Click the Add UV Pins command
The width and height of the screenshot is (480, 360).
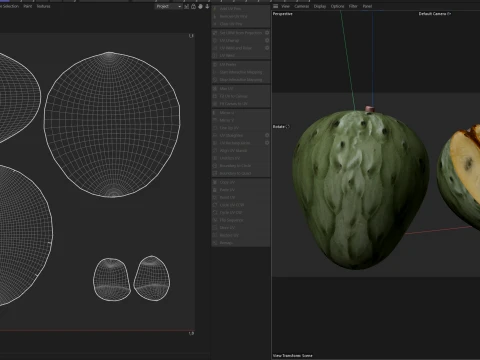tap(241, 9)
